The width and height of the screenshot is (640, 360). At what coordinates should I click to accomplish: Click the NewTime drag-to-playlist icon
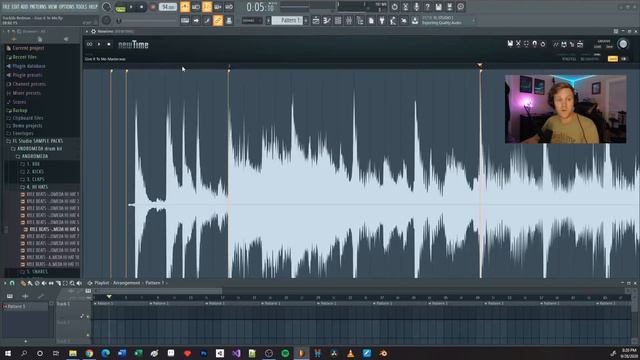coord(580,44)
